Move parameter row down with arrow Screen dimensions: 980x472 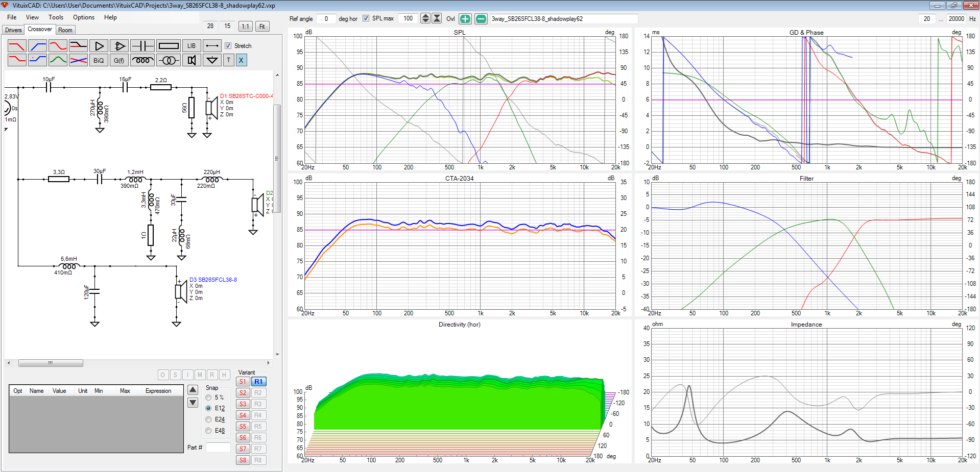click(x=193, y=403)
